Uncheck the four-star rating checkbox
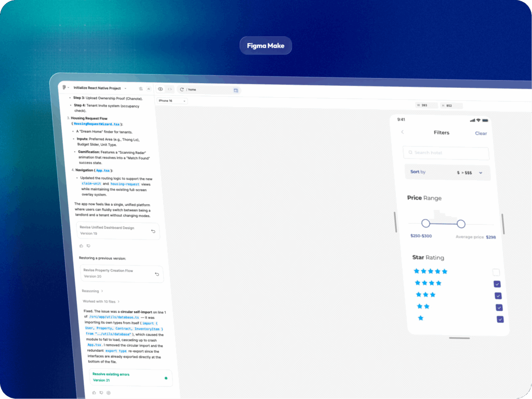The image size is (532, 399). [x=497, y=284]
